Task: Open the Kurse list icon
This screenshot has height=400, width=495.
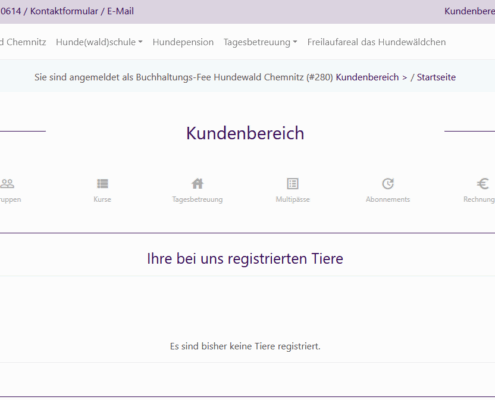Action: click(x=102, y=184)
